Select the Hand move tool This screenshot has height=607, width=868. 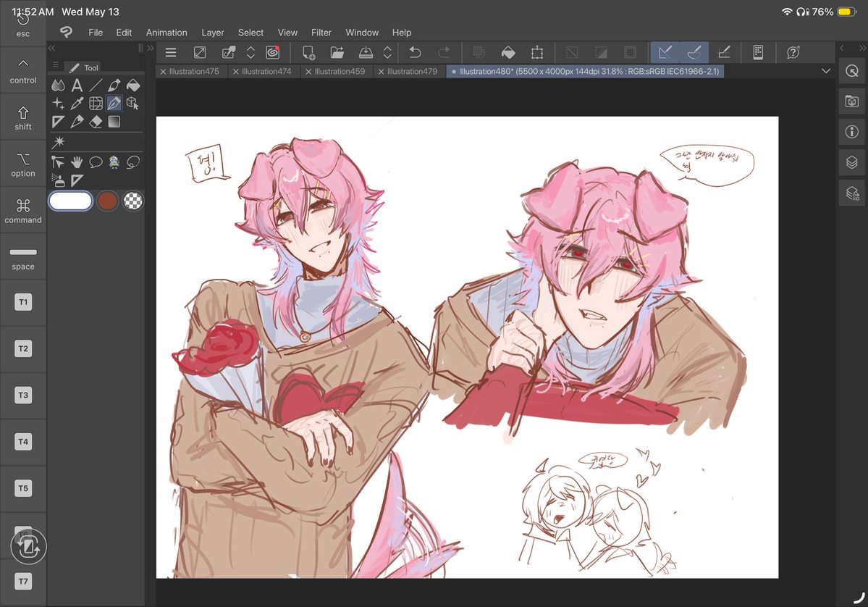77,162
